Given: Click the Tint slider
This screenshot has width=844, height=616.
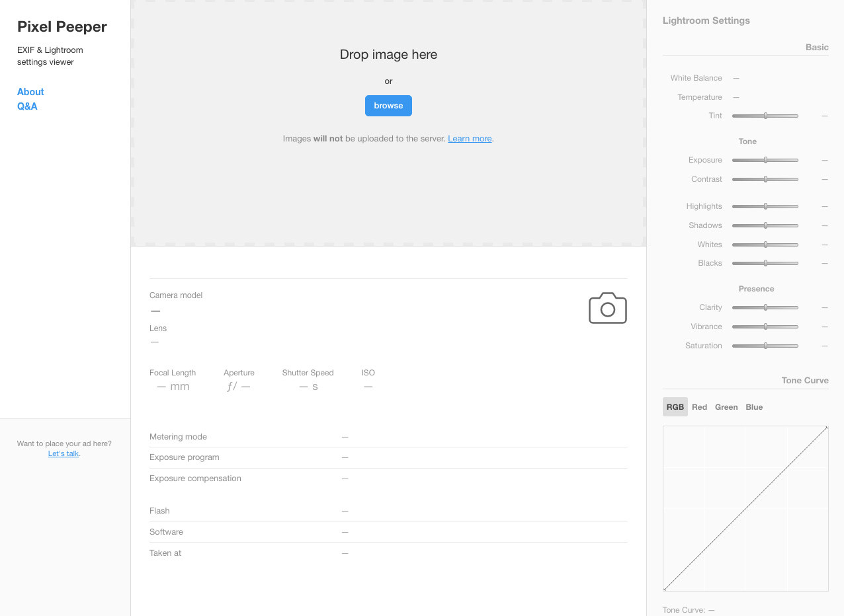Looking at the screenshot, I should coord(765,116).
